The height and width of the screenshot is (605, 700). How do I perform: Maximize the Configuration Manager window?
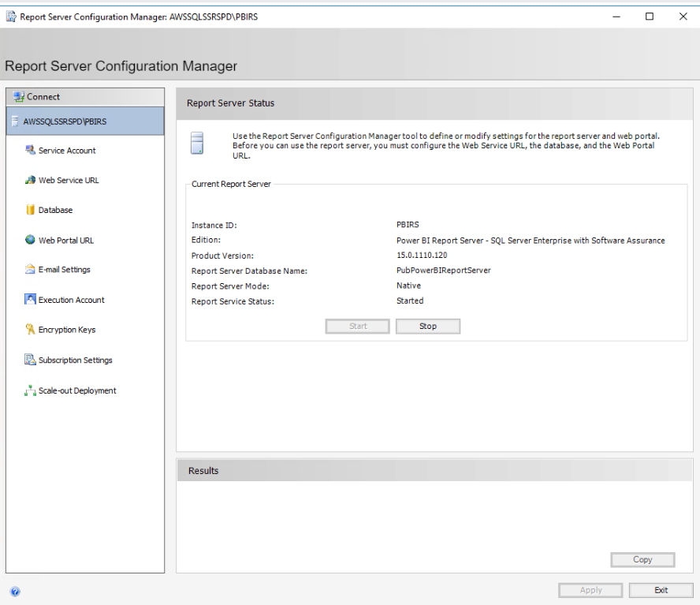(650, 17)
